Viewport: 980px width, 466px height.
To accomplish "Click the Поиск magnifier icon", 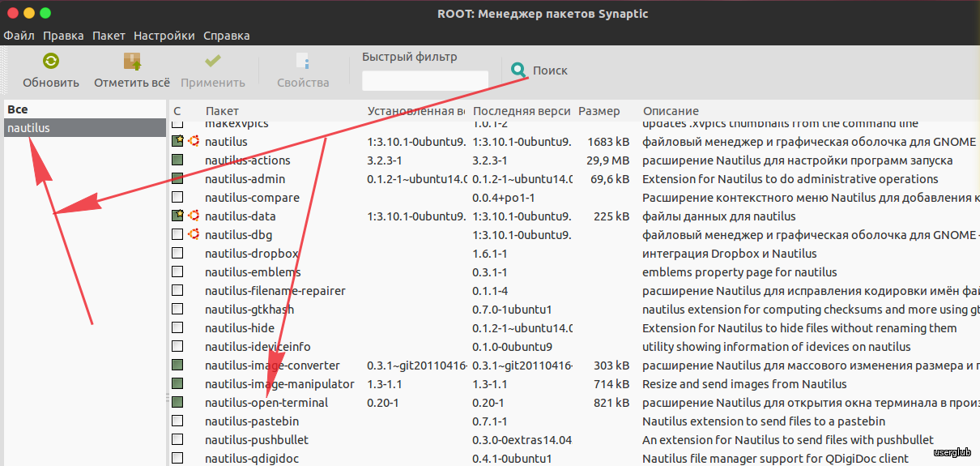I will (x=519, y=71).
